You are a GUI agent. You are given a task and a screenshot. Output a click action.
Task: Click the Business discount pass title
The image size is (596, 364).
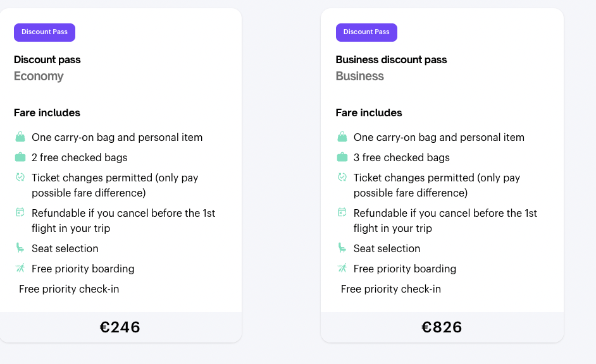391,60
